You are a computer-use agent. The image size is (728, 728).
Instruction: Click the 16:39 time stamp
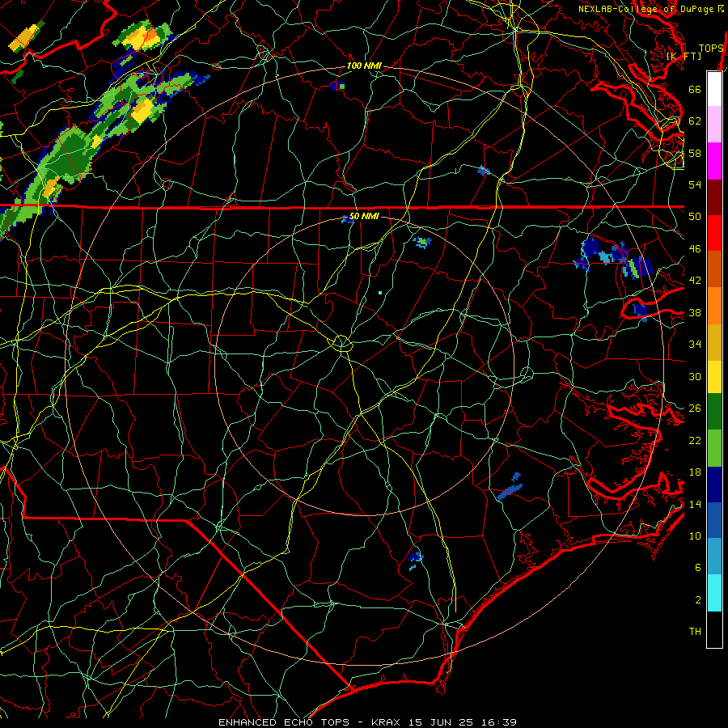coord(499,722)
